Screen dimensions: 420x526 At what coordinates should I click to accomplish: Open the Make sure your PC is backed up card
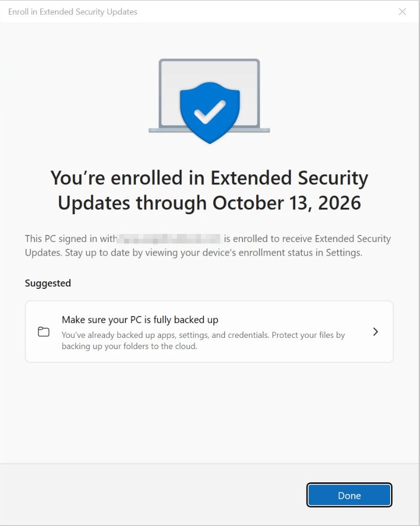coord(210,331)
